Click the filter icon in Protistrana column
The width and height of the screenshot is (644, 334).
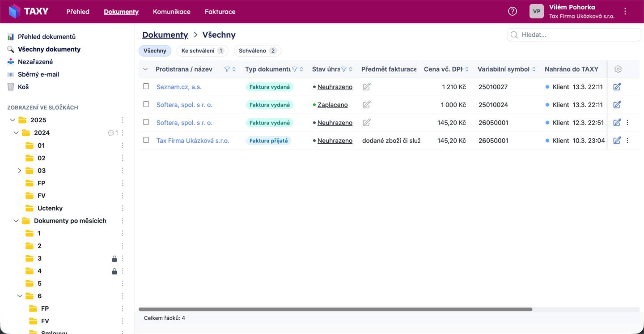click(227, 69)
